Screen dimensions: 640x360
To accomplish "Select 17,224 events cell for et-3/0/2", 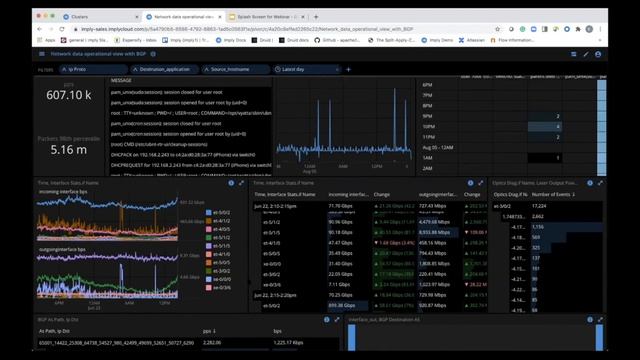I will (539, 206).
